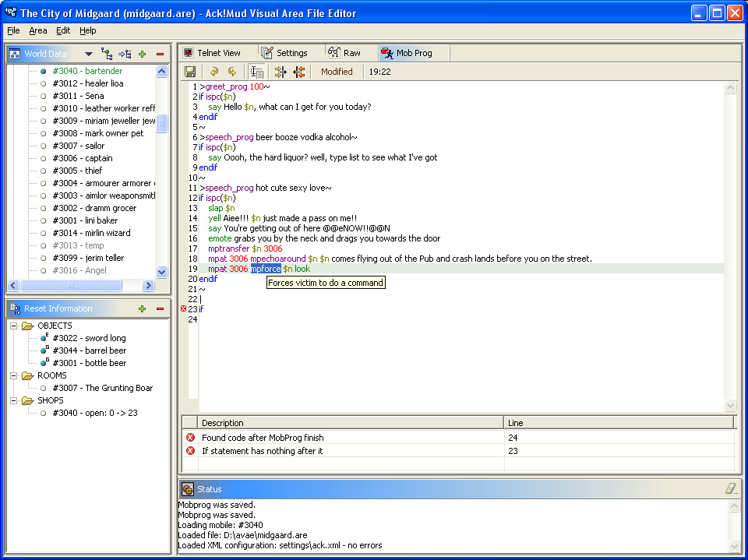The width and height of the screenshot is (748, 560).
Task: Redo the edit with the forward arrow icon
Action: point(231,71)
